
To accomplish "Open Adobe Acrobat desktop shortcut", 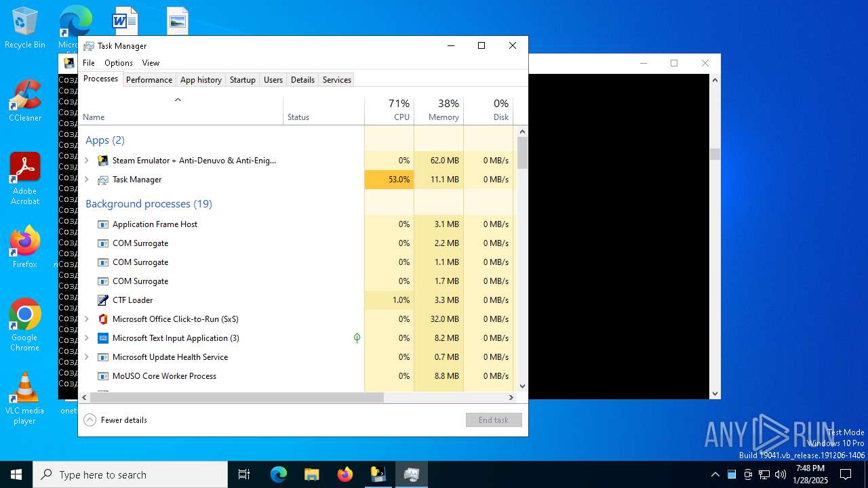I will tap(25, 178).
